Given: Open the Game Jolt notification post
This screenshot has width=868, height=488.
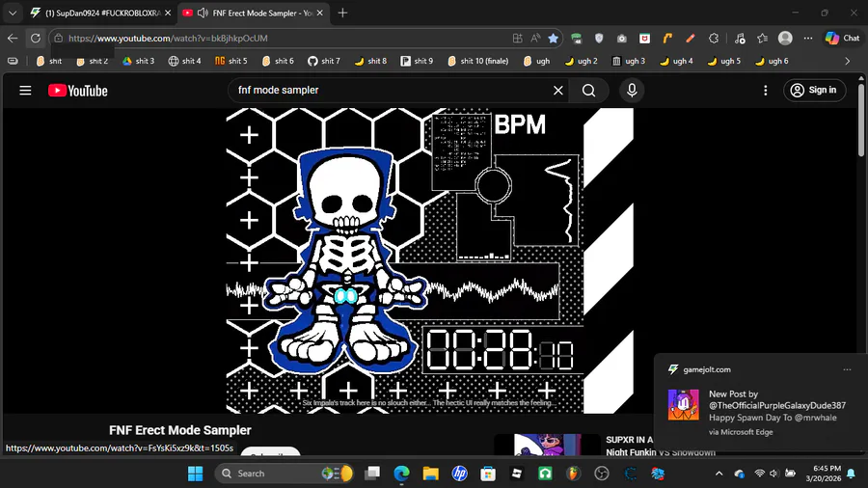Looking at the screenshot, I should [760, 406].
